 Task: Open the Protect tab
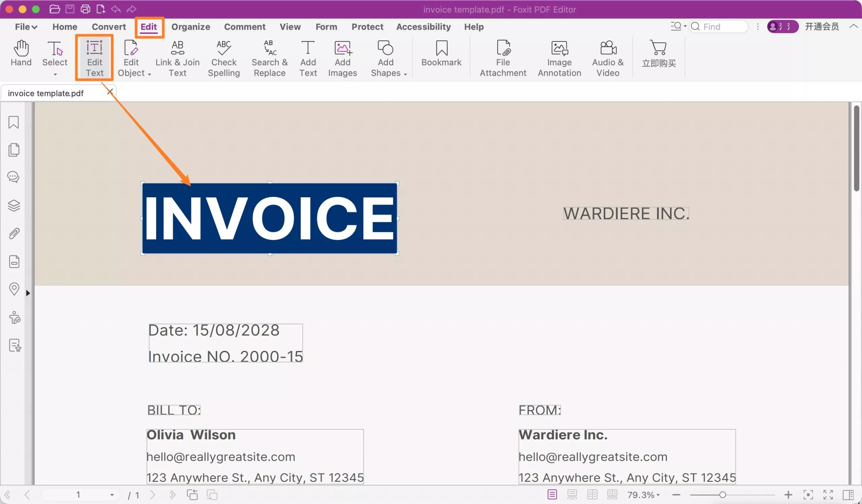pyautogui.click(x=367, y=27)
